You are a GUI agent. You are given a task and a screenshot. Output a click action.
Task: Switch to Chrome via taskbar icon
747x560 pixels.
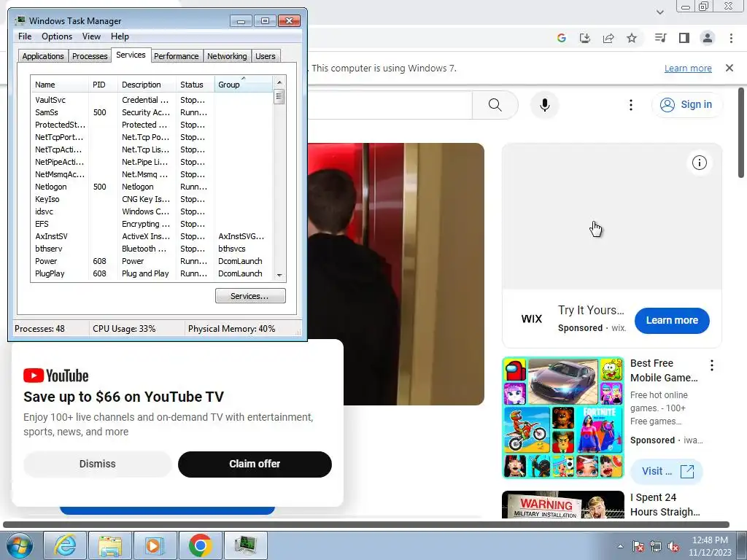tap(200, 545)
